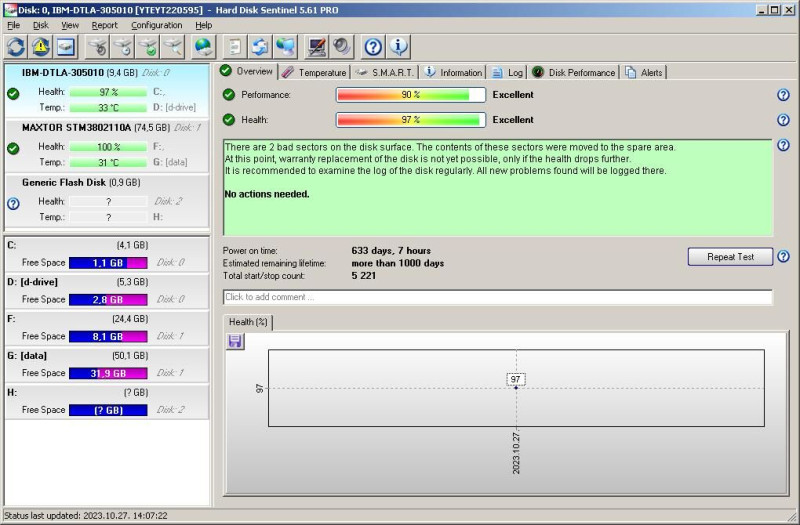Image resolution: width=800 pixels, height=525 pixels.
Task: Switch to the Disk Performance tab
Action: [x=573, y=72]
